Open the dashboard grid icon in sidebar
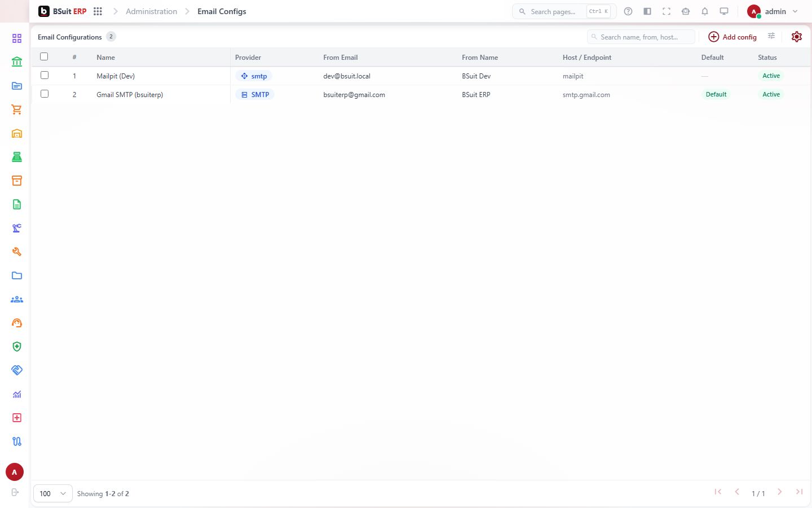The width and height of the screenshot is (812, 508). click(x=17, y=38)
